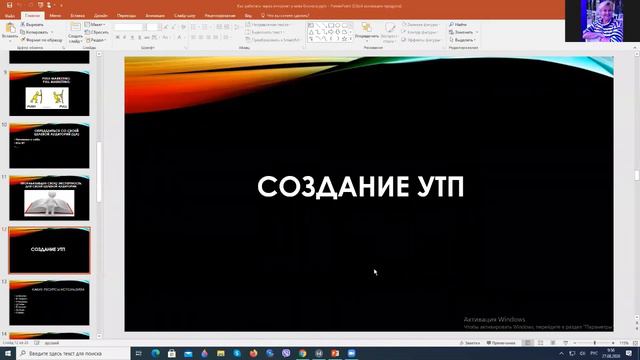Click the Cut (Вырезать) button
640x360 pixels.
click(33, 24)
